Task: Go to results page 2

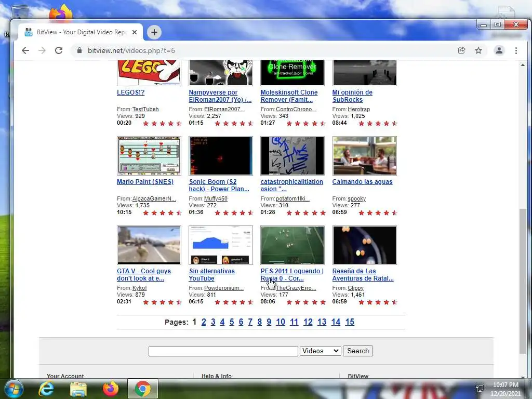Action: pyautogui.click(x=204, y=322)
